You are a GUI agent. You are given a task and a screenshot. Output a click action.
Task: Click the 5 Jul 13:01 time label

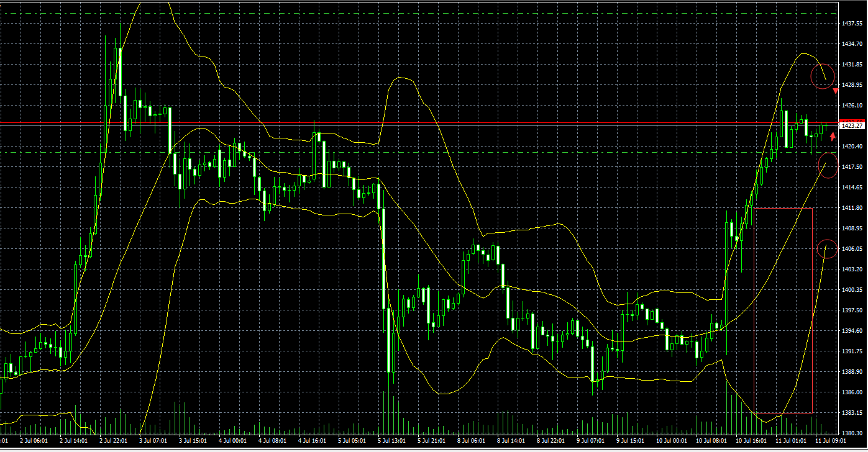pos(393,440)
